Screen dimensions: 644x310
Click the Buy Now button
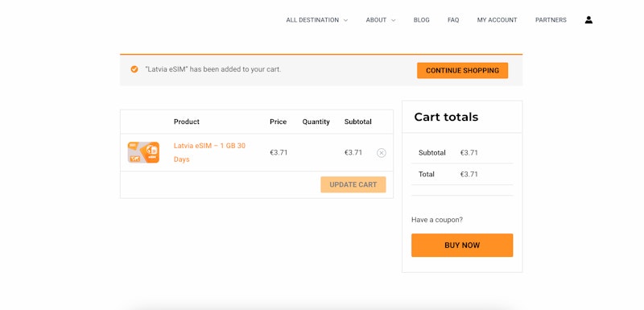point(462,245)
